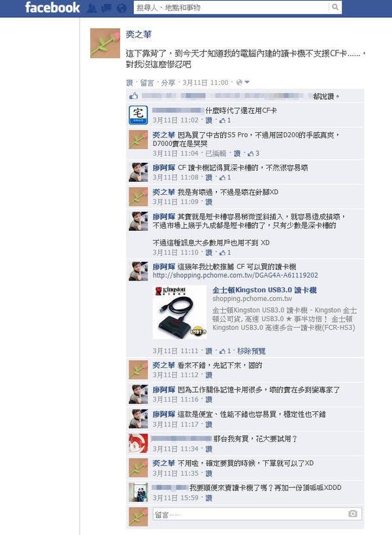Open the post privacy audience dropdown

[x=243, y=82]
